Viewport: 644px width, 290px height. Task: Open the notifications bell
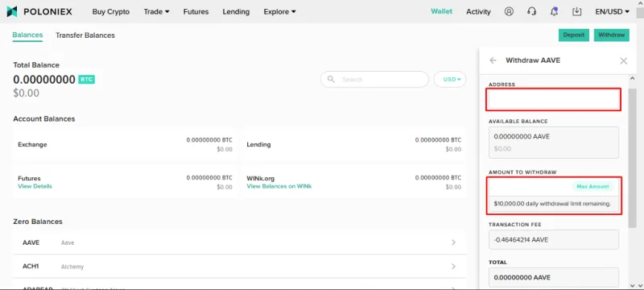point(554,11)
